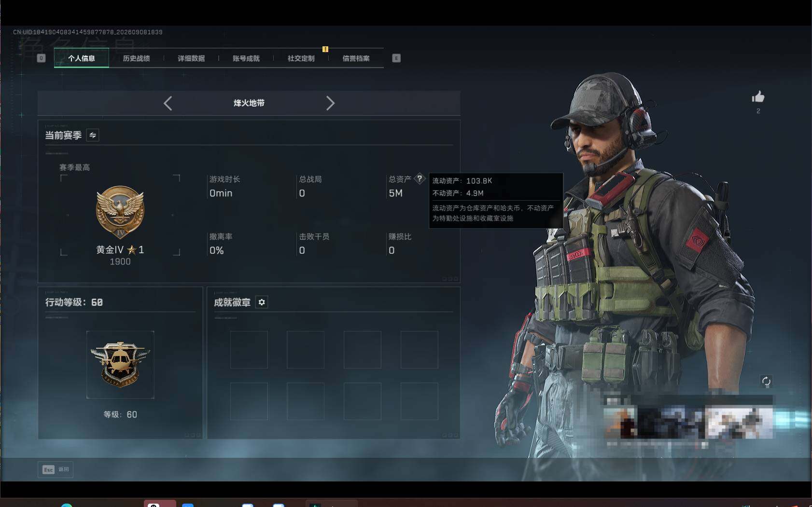
Task: Click the 流动资产: 103.8K tooltip line
Action: 462,181
